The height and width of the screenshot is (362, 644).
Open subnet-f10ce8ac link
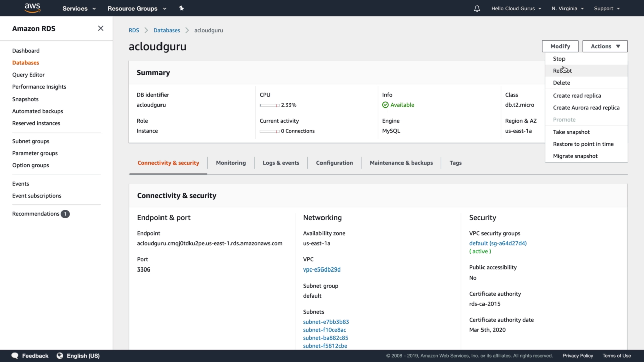[x=325, y=330]
